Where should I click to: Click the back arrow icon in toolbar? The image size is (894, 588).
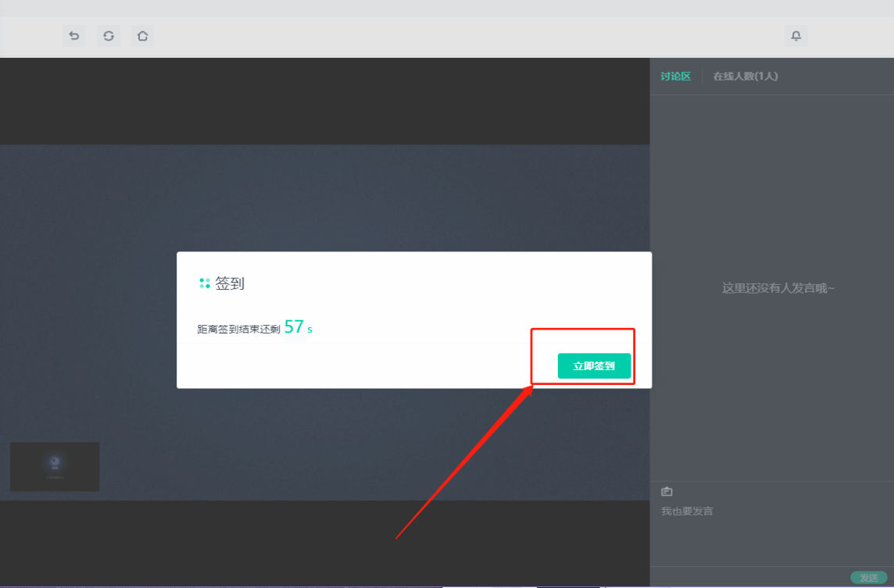click(74, 36)
